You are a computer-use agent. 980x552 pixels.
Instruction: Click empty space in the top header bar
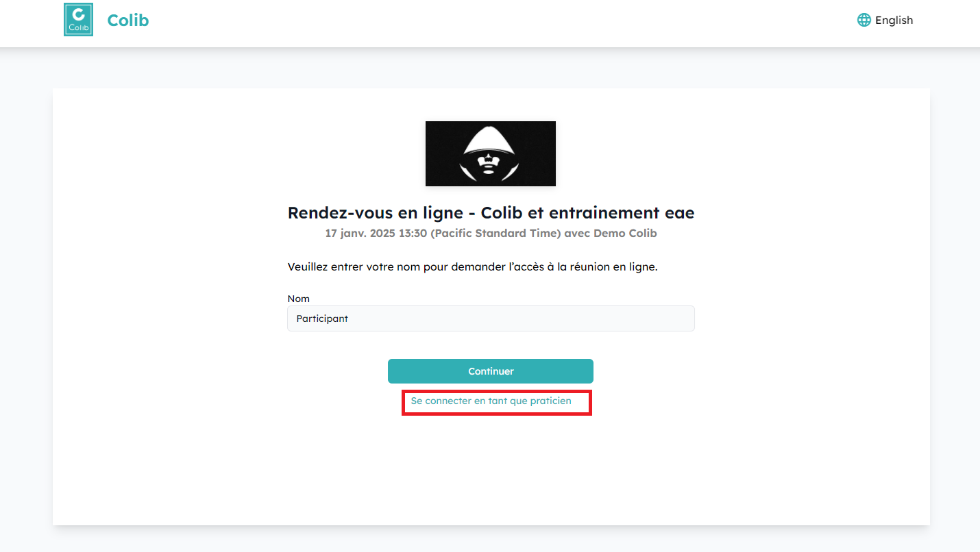click(480, 23)
